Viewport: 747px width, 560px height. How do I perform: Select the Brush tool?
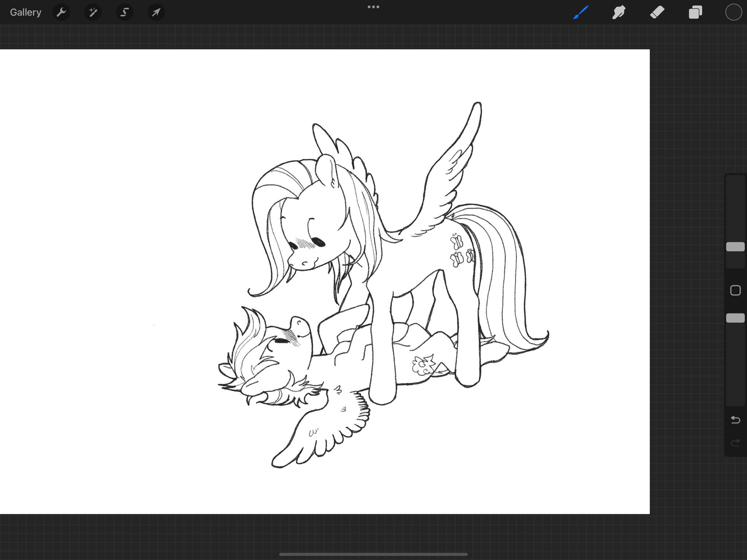click(581, 12)
